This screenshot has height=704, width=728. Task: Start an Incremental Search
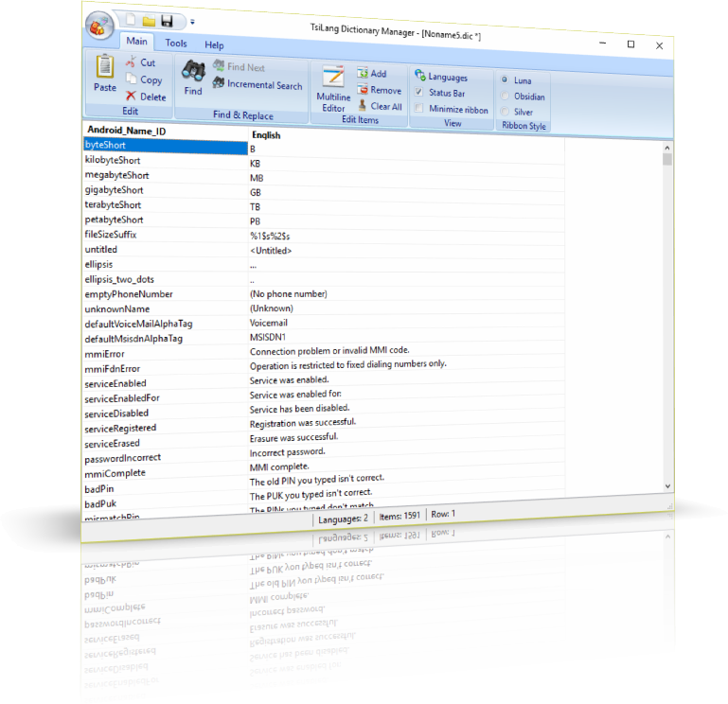(257, 84)
